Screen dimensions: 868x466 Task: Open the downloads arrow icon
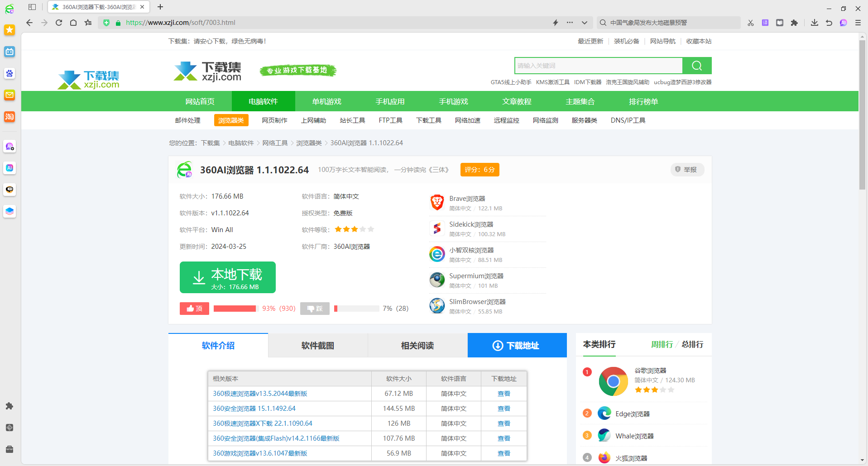[815, 23]
